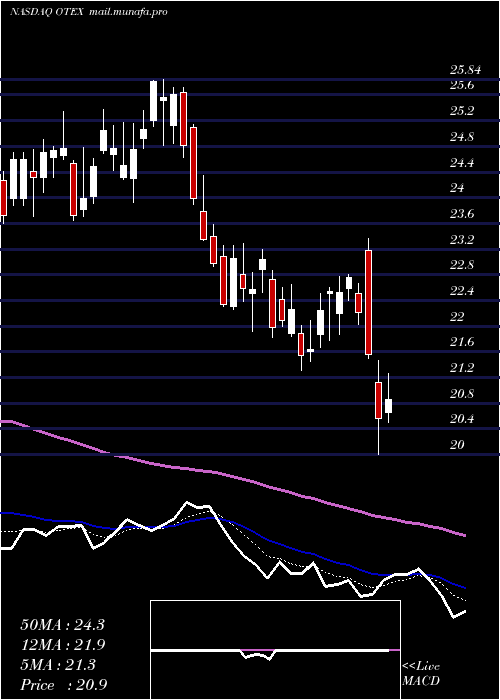Click the <<Live MACD label

point(421,674)
